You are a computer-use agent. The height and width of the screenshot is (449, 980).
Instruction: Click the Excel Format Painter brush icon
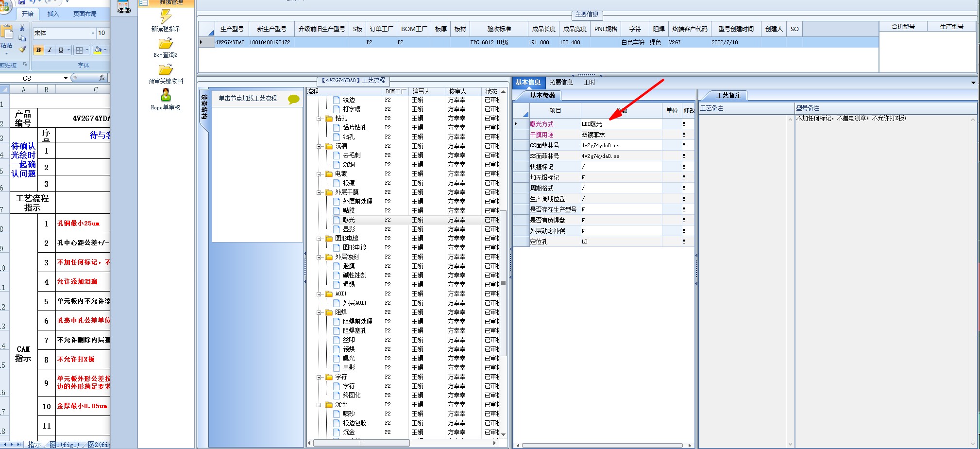point(22,49)
